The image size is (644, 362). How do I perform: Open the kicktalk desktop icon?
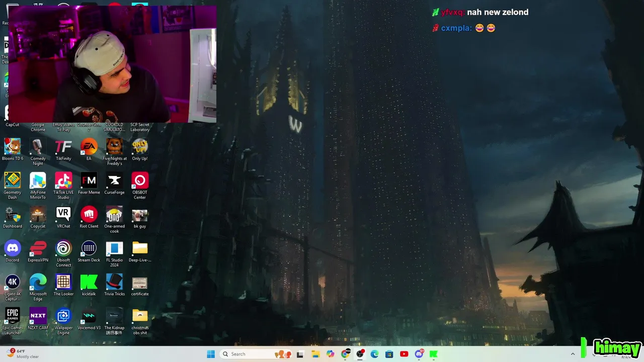pos(89,285)
